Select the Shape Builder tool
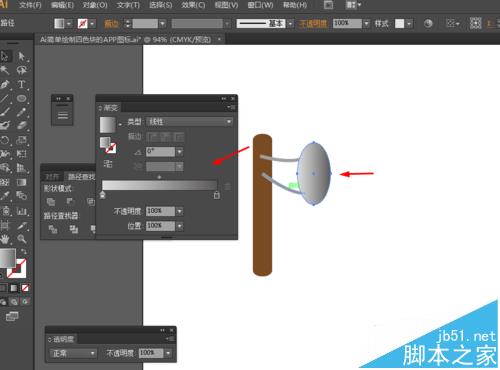This screenshot has width=500, height=370. coord(5,167)
